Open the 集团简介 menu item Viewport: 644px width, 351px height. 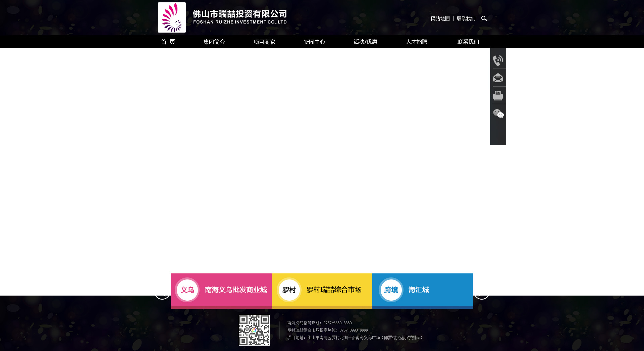coord(214,42)
